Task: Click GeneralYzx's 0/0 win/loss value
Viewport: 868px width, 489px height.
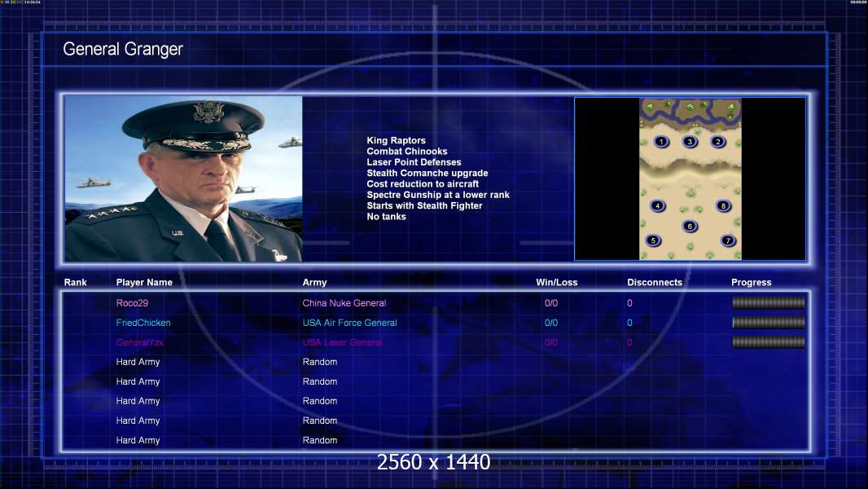Action: click(x=550, y=342)
